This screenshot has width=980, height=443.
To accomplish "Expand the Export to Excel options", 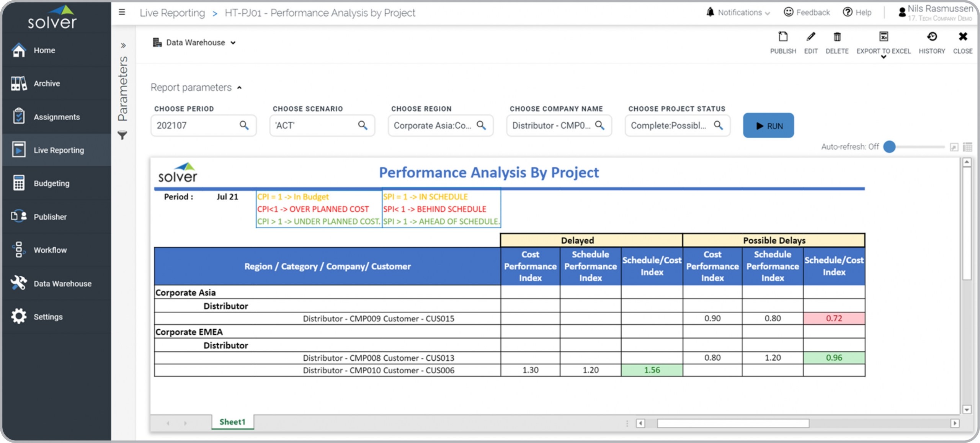I will pos(883,57).
